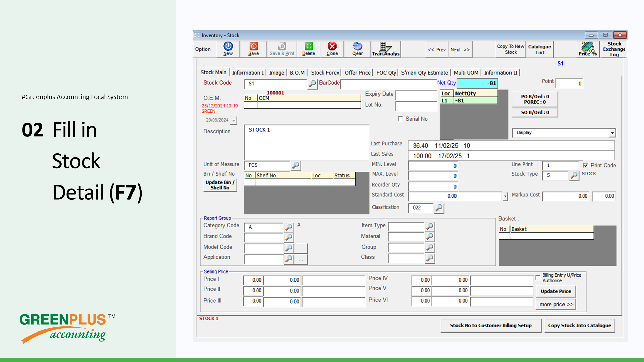This screenshot has height=362, width=644.
Task: Switch to the Information I tab
Action: (x=248, y=73)
